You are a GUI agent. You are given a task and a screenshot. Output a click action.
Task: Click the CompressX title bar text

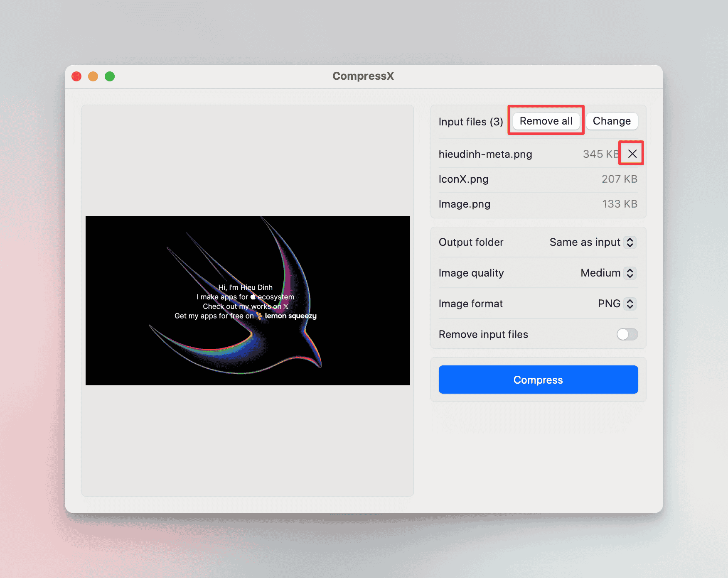click(363, 76)
